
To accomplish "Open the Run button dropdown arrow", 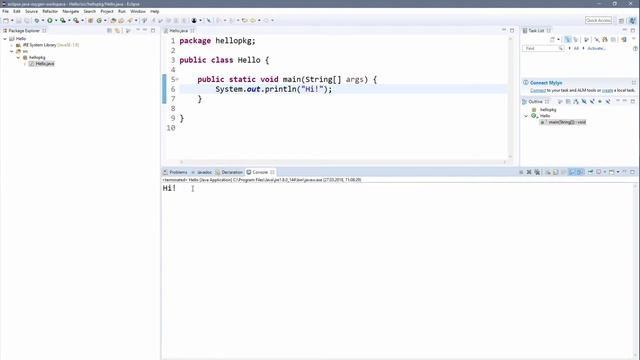I will tap(56, 20).
